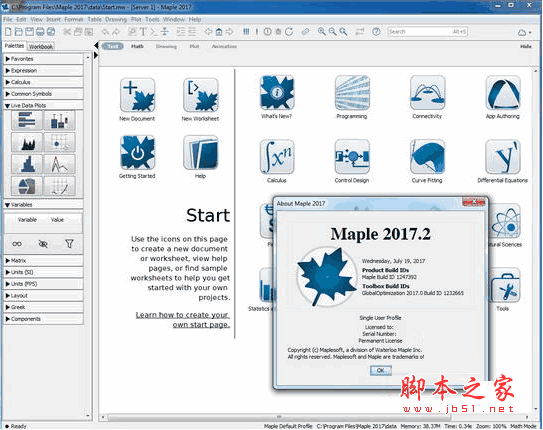Open the New Document icon
This screenshot has width=543, height=430.
click(x=137, y=95)
